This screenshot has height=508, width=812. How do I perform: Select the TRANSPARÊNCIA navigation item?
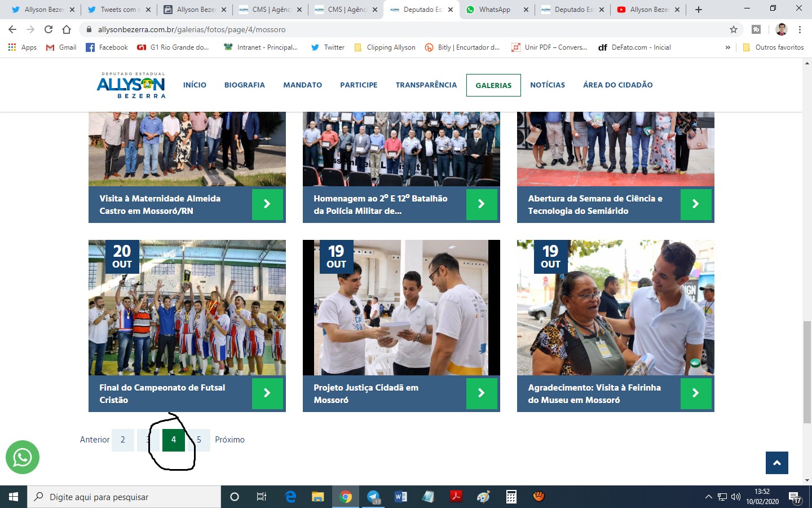point(426,85)
